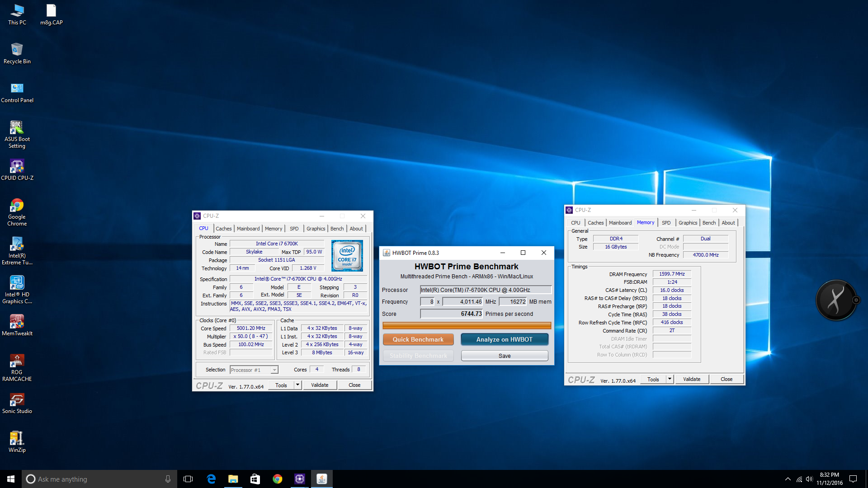Click Close button in left CPU-Z

(354, 385)
